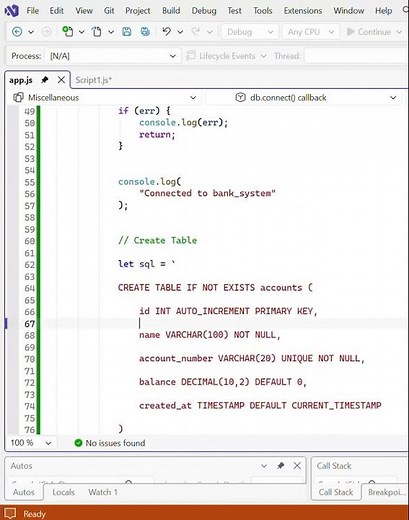Switch to the Watch 1 tab
This screenshot has width=409, height=520.
tap(103, 492)
